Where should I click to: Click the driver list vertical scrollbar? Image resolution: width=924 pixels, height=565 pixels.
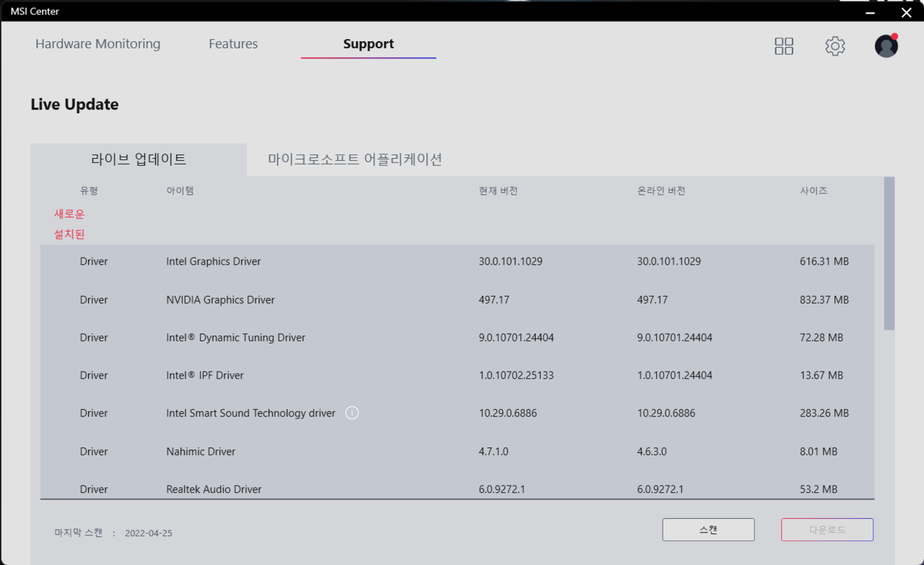click(889, 253)
